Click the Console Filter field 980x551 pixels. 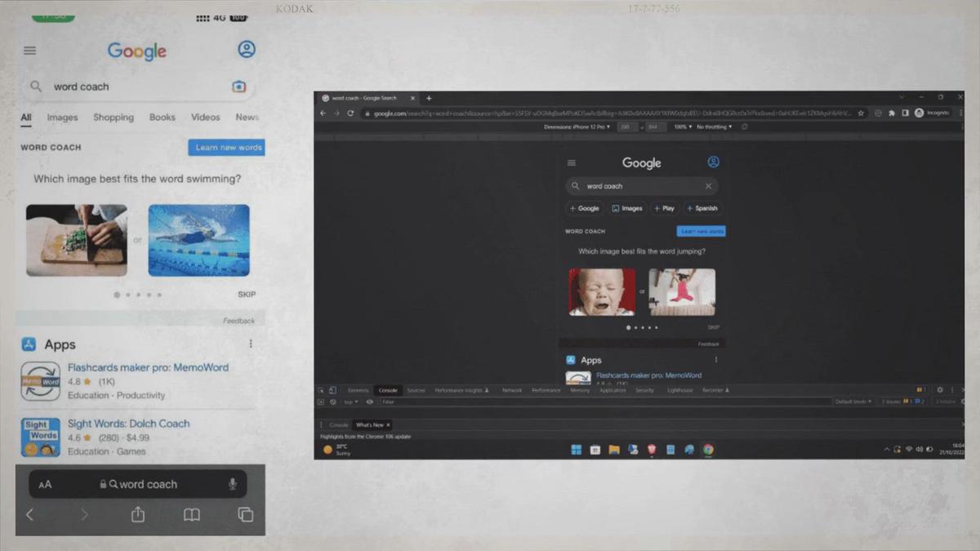click(x=604, y=402)
